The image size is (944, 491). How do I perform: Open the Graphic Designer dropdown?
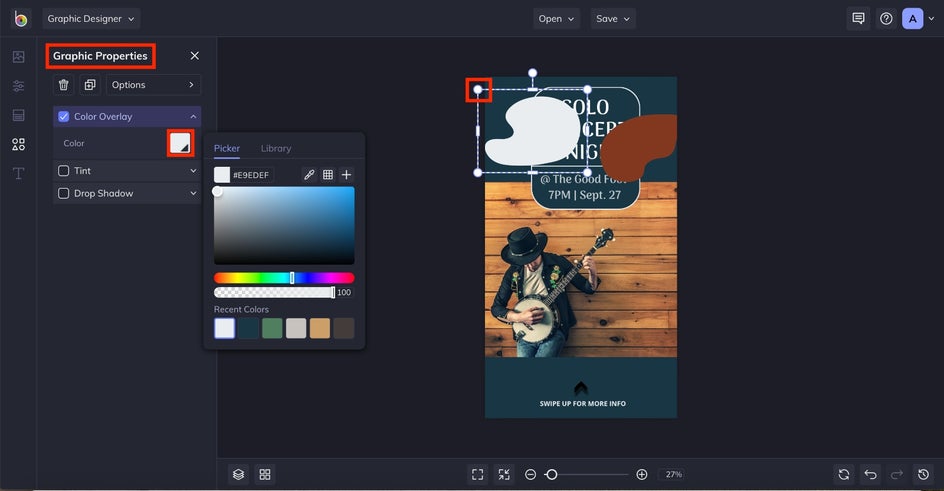point(91,19)
